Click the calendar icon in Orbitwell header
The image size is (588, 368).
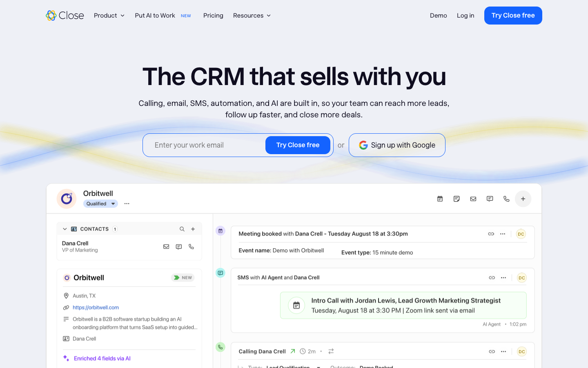(x=440, y=199)
